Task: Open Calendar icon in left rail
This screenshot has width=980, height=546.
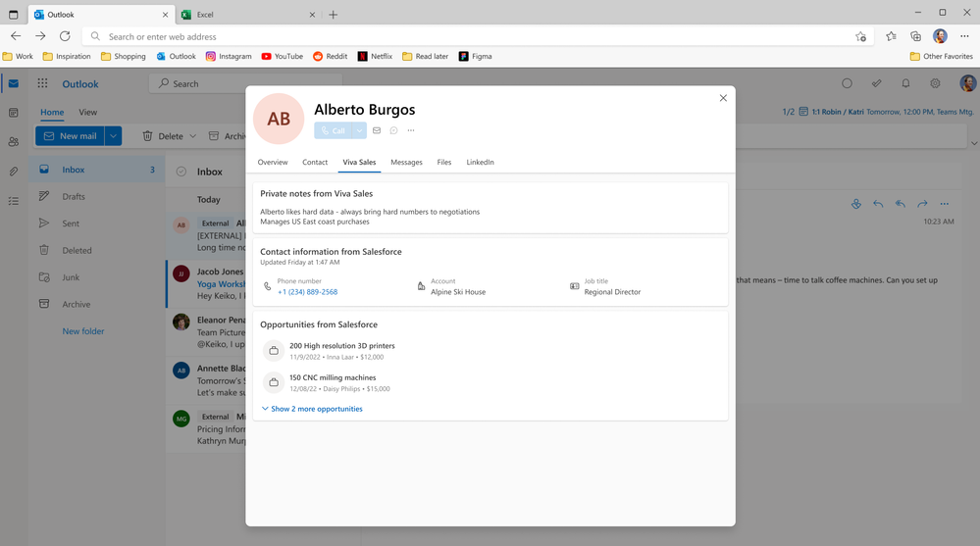Action: pyautogui.click(x=14, y=113)
